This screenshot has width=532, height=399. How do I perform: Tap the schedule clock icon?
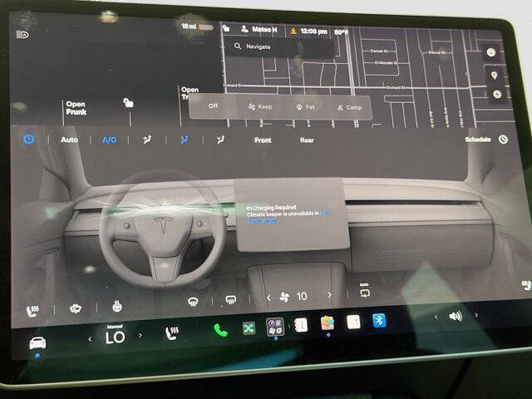point(503,140)
